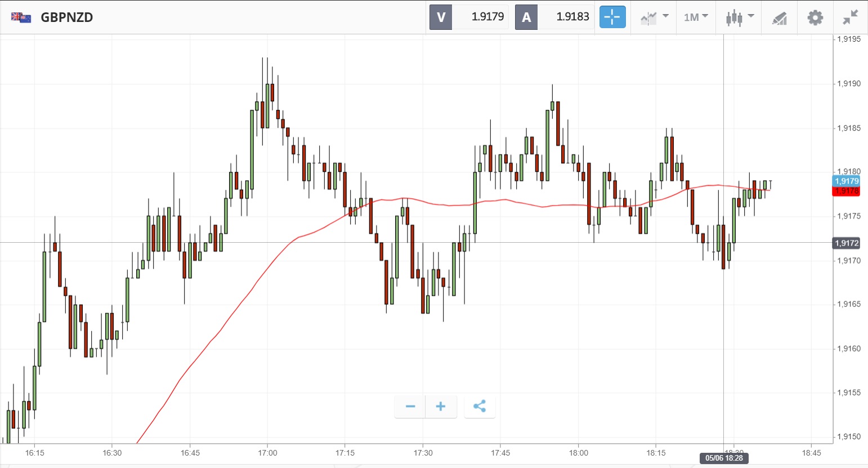Click the GBPNZD symbol name
This screenshot has height=468, width=868.
67,17
